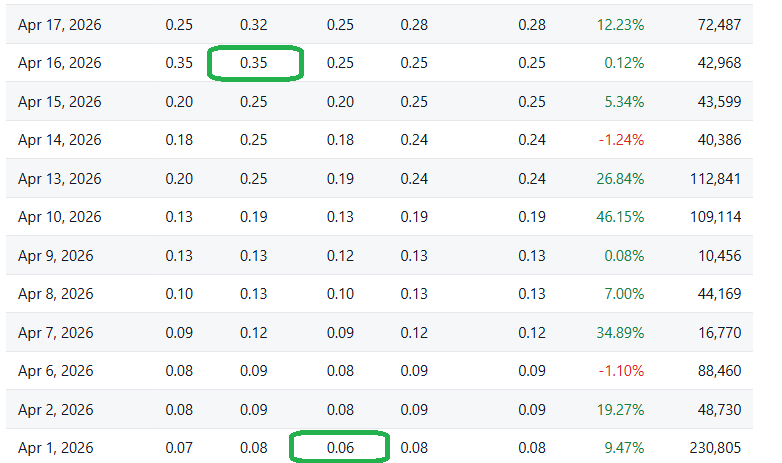The image size is (782, 463).
Task: Click the 0.32 high value on Apr 17
Action: coord(254,24)
